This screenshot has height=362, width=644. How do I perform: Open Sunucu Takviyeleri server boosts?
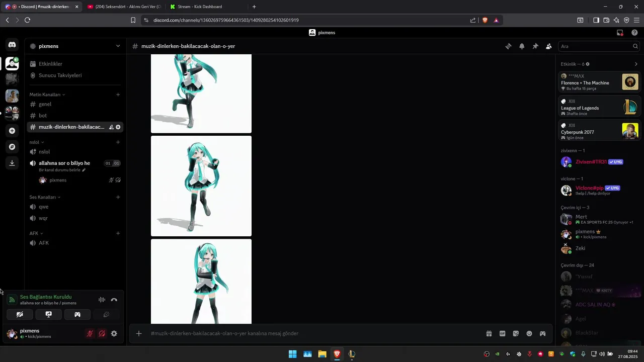click(75, 75)
